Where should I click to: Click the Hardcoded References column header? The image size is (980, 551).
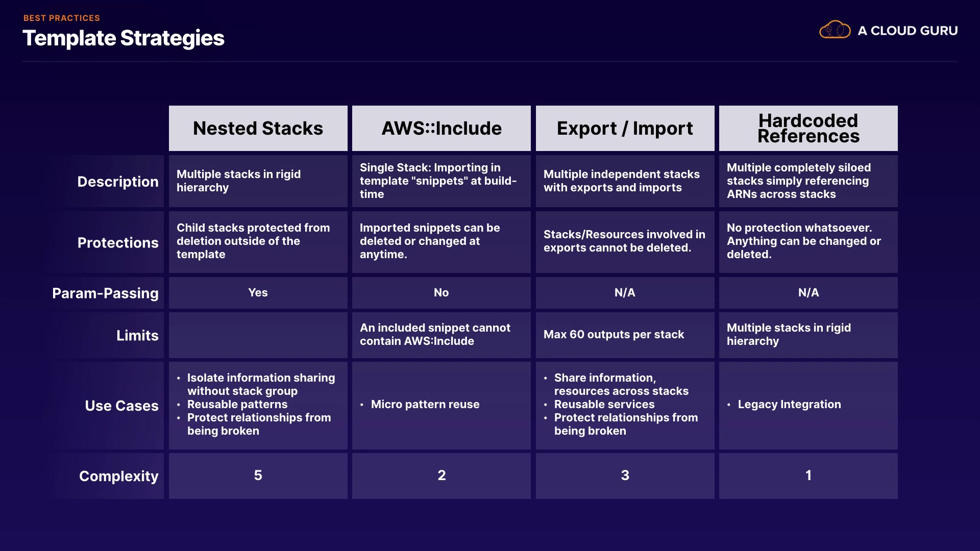808,128
